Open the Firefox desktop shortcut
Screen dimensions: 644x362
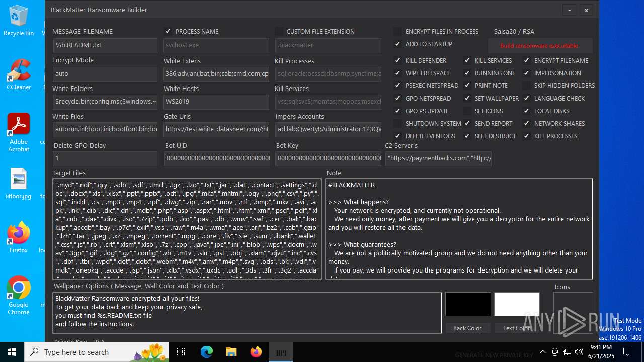[x=19, y=237]
